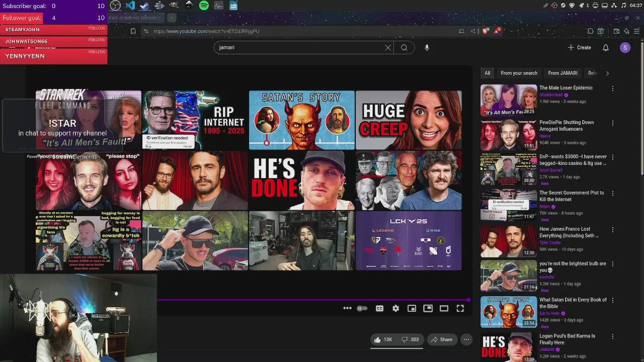Click the YouTube search magnifier button

click(404, 47)
